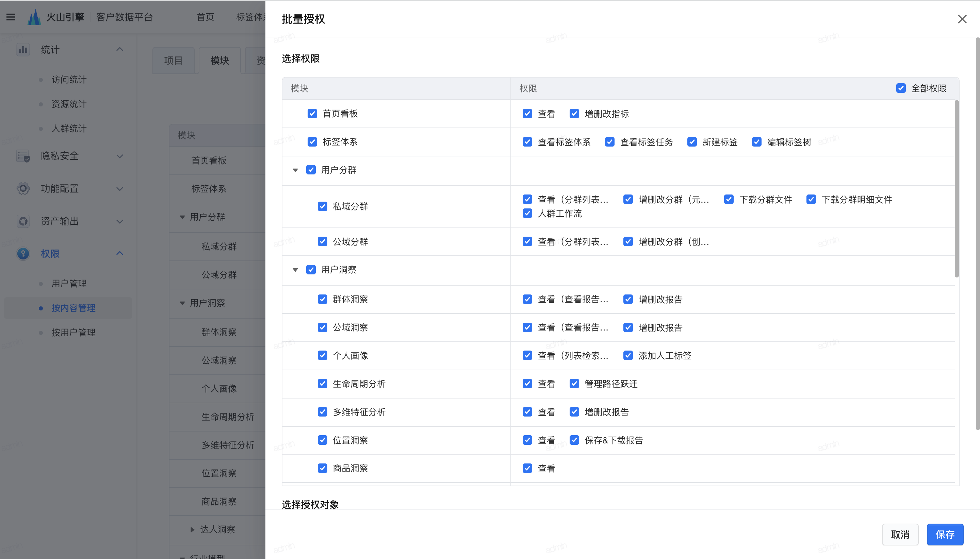Toggle the 用户分群 module checkbox
980x559 pixels.
311,170
